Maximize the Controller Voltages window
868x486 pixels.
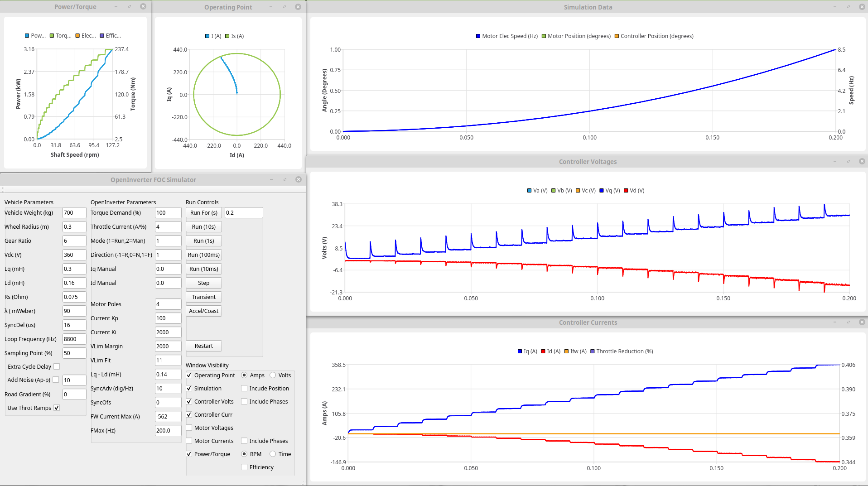[x=849, y=161]
